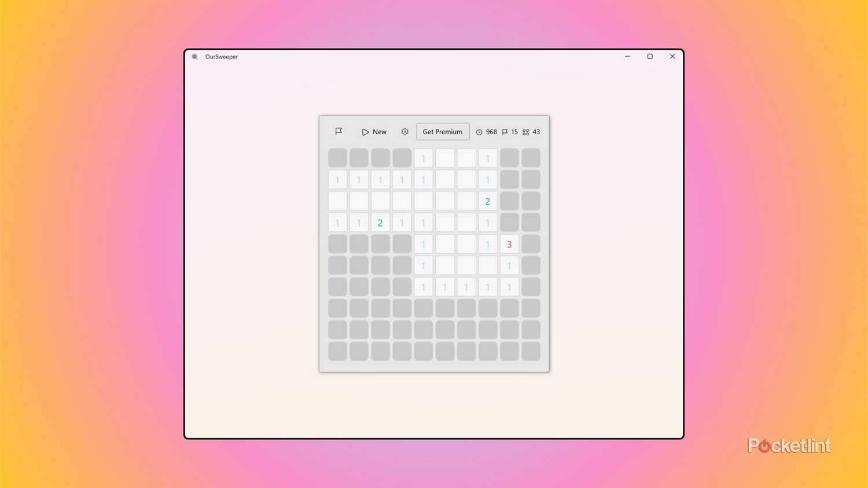This screenshot has height=488, width=868.
Task: Start a New game
Action: click(x=379, y=131)
